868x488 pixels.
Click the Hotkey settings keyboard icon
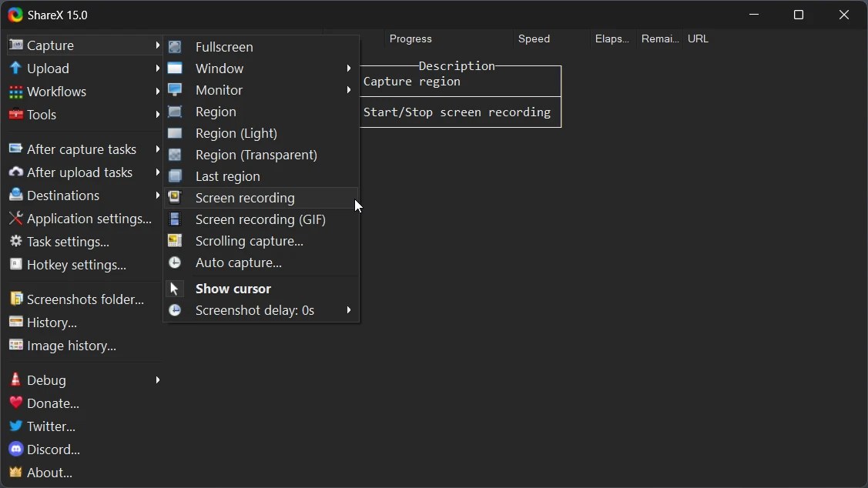16,265
